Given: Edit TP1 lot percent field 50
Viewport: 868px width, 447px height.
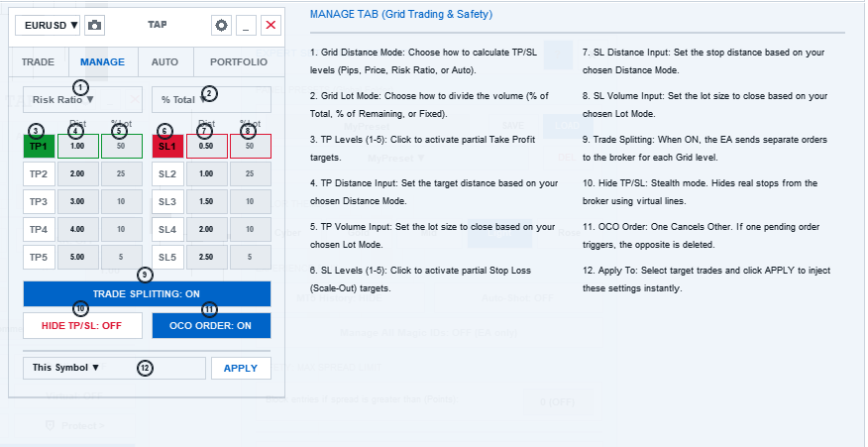Looking at the screenshot, I should tap(122, 147).
